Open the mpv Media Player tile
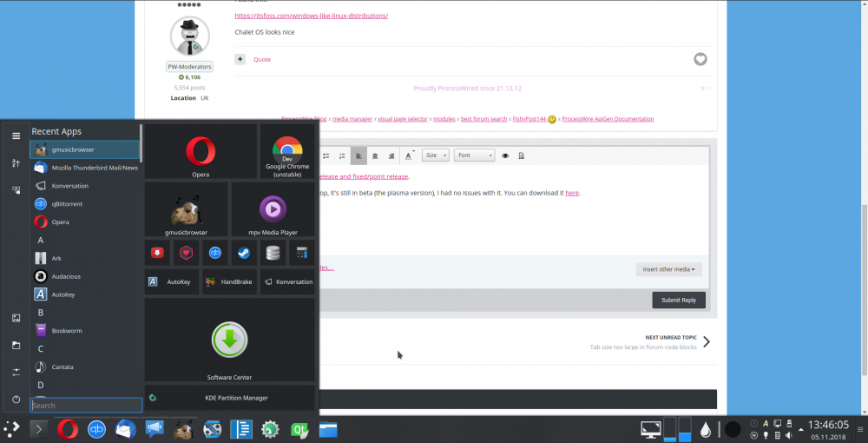This screenshot has height=443, width=868. pos(273,209)
